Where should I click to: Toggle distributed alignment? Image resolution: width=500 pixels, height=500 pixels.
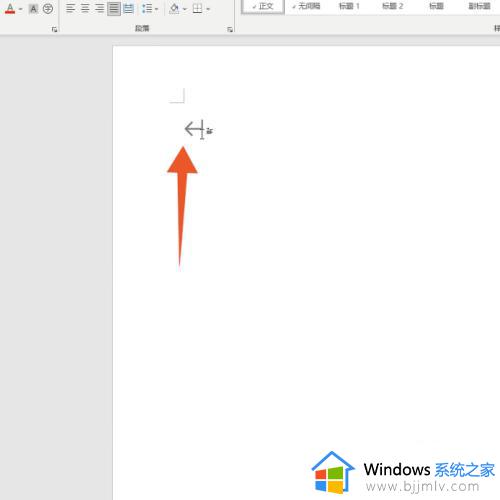pos(128,8)
